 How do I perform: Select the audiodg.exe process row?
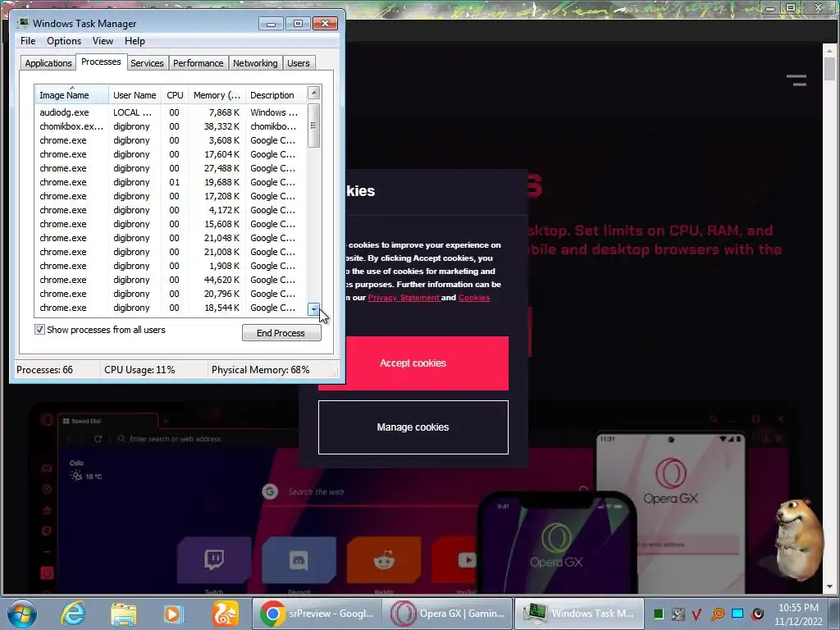171,112
